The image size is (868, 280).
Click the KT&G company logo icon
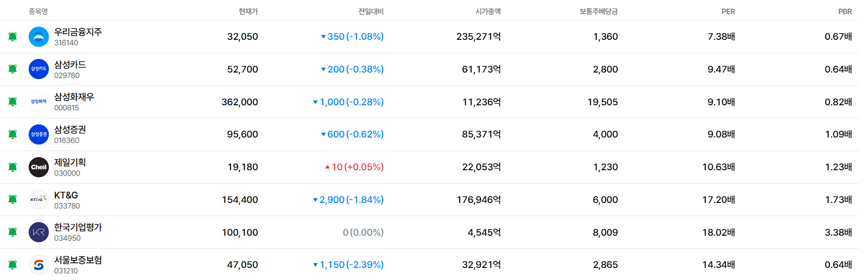click(39, 199)
